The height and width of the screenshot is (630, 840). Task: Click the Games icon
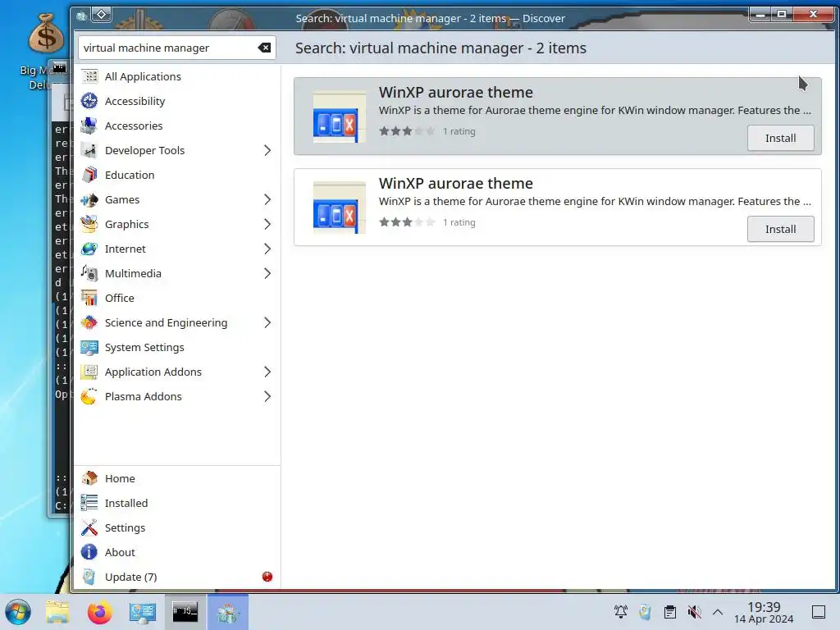coord(89,200)
